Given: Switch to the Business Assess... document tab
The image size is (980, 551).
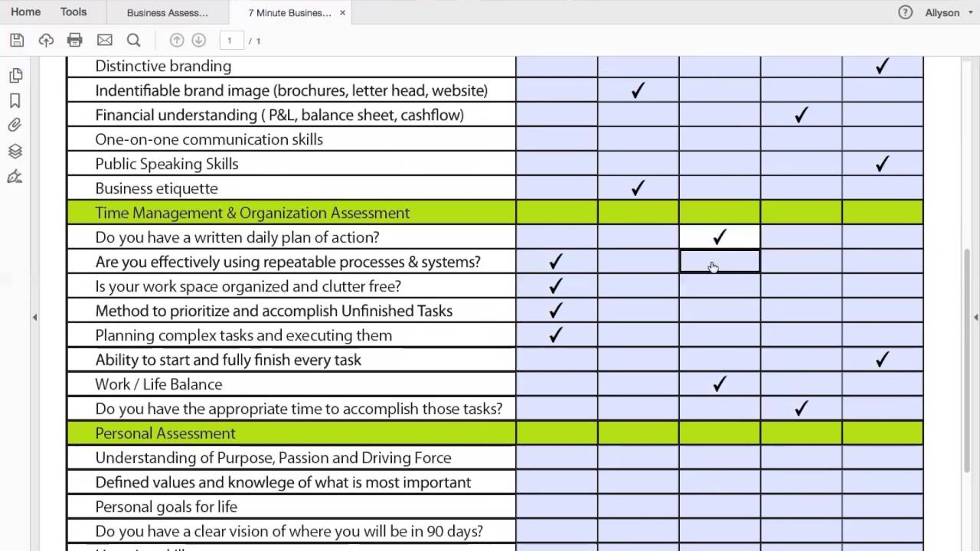Looking at the screenshot, I should (x=167, y=13).
